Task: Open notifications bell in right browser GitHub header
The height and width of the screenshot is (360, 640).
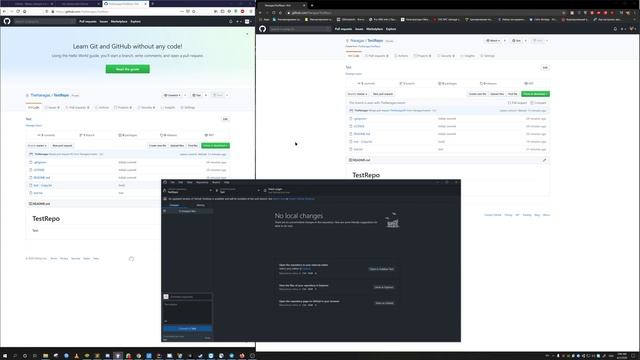Action: click(615, 29)
